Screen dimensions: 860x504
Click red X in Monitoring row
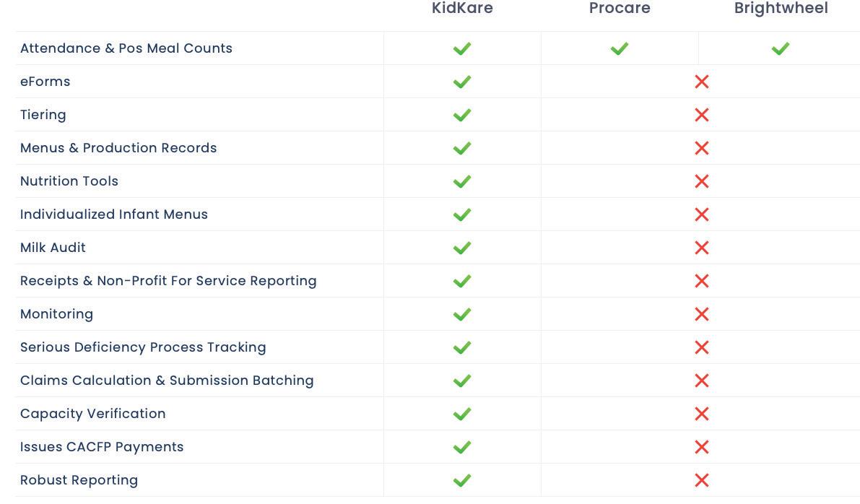pyautogui.click(x=701, y=314)
